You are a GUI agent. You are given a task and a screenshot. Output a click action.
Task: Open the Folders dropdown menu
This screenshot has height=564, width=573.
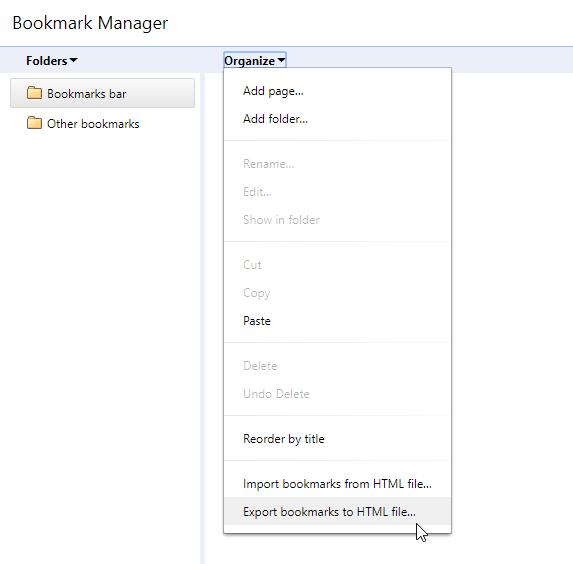point(52,61)
